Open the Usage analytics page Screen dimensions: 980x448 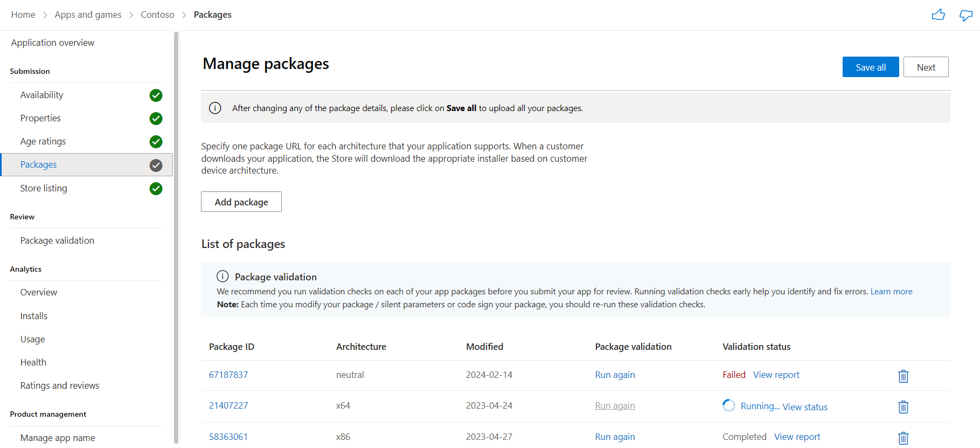(32, 339)
